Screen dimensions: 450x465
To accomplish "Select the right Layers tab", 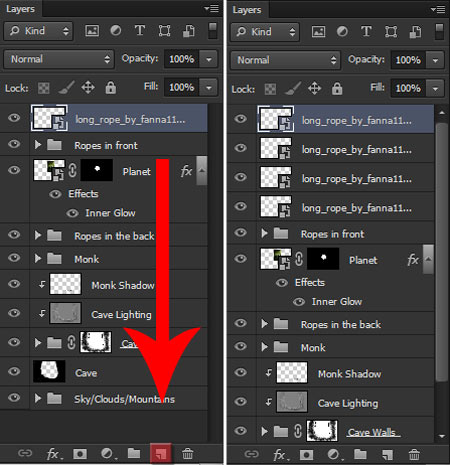I will click(247, 10).
